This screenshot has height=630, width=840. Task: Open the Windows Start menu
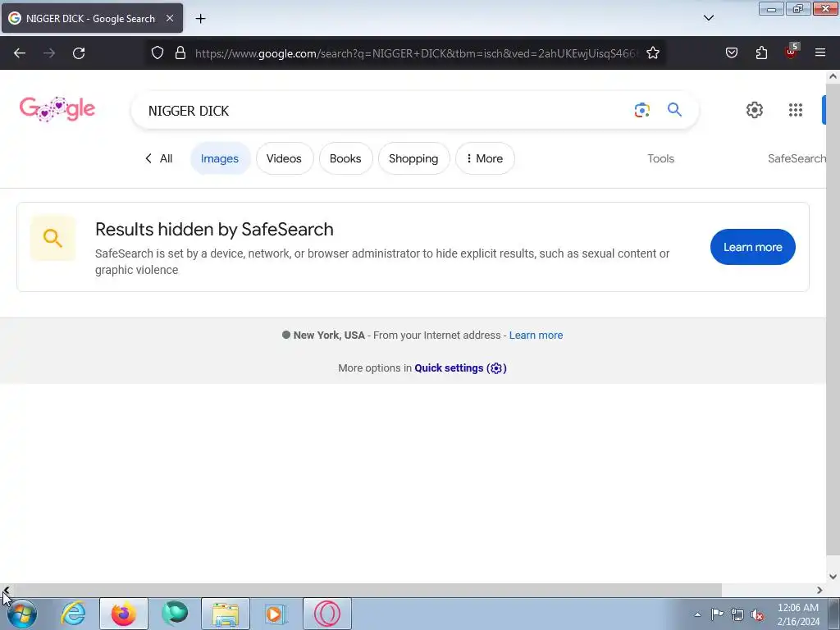21,614
